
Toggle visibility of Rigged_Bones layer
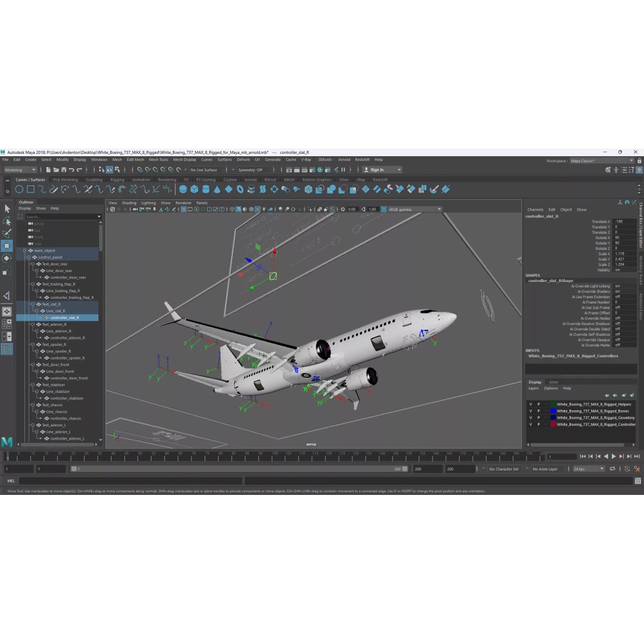(x=531, y=411)
